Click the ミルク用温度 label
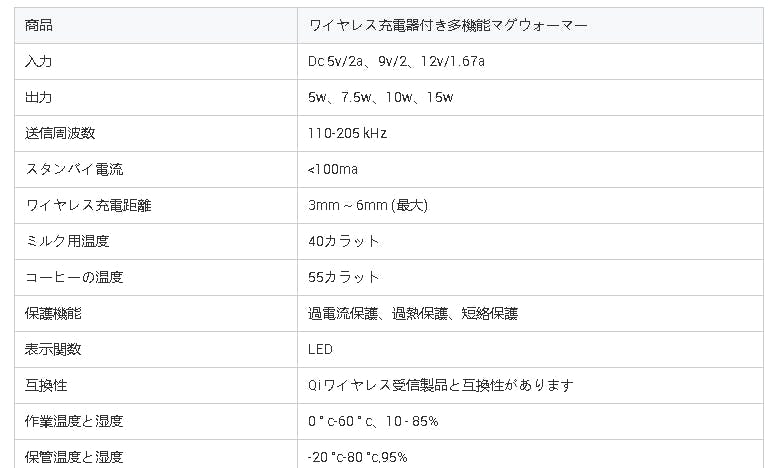The image size is (769, 468). point(67,241)
